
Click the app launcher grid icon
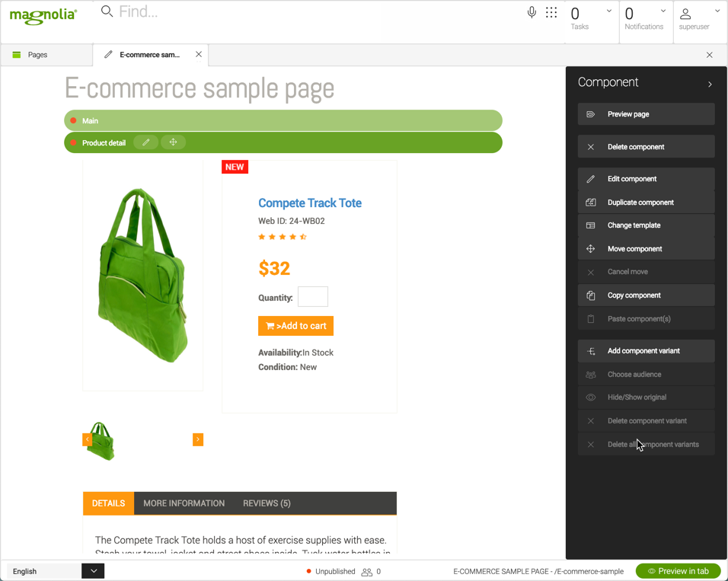point(551,11)
